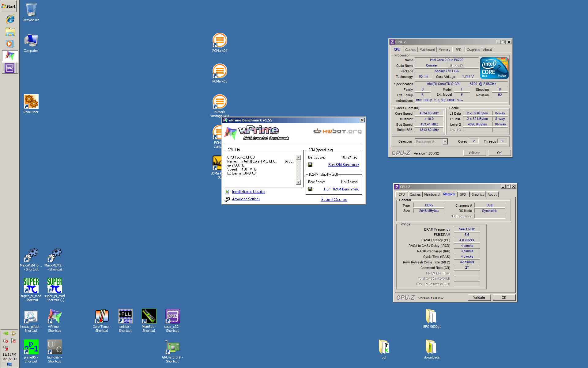Open PCMark05 desktop shortcut

pyautogui.click(x=220, y=73)
